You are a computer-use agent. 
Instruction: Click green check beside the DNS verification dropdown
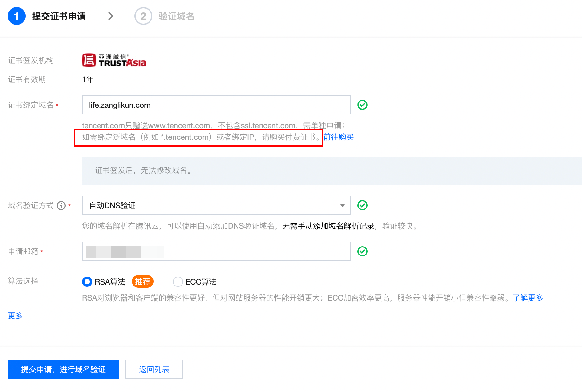(x=362, y=205)
